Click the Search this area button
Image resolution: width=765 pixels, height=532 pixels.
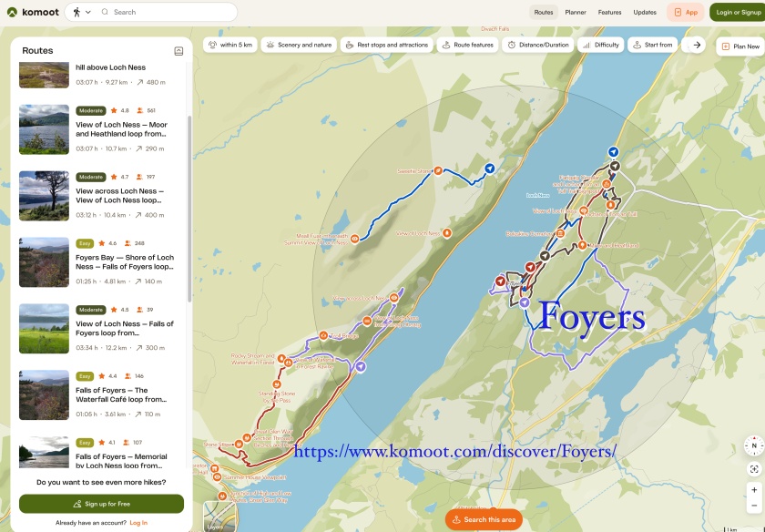[484, 519]
